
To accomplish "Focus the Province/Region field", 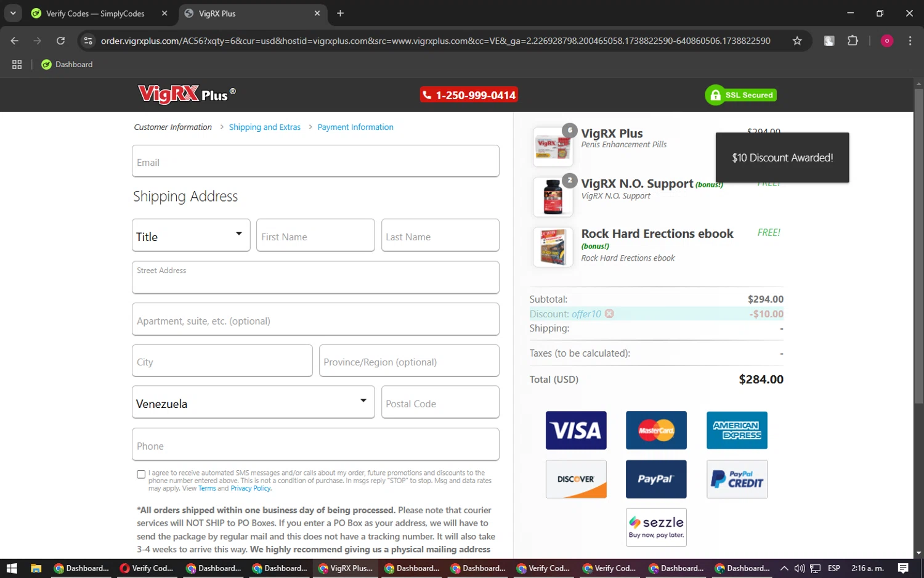I will (x=409, y=360).
